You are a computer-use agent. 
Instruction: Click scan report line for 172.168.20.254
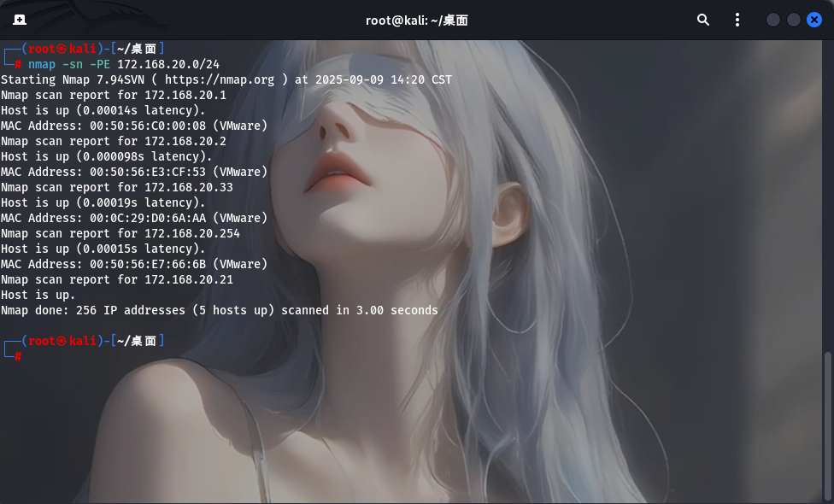pos(120,234)
